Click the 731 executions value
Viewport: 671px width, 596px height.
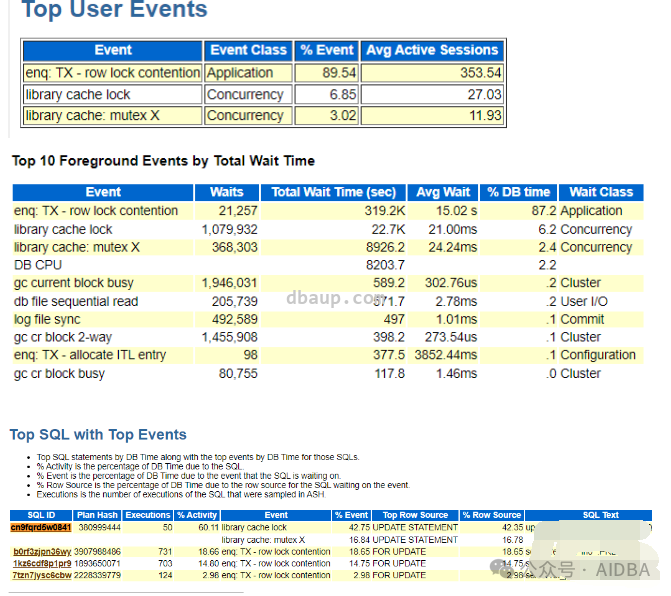[165, 552]
